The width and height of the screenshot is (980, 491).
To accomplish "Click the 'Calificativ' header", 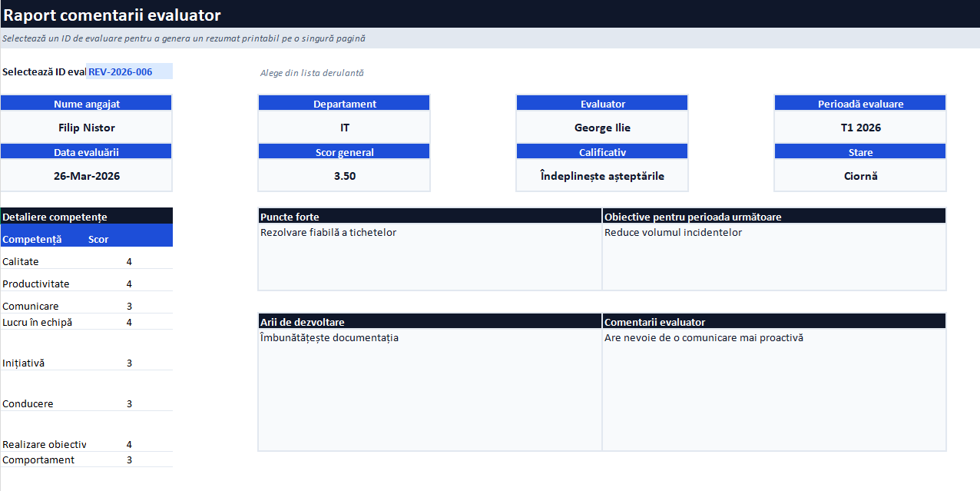I will pyautogui.click(x=603, y=152).
